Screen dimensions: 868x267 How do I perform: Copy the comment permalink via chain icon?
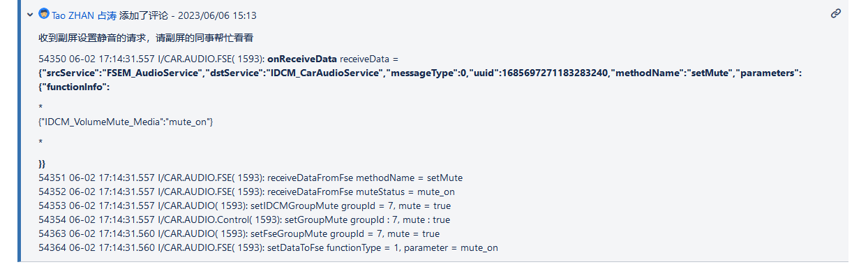point(836,13)
